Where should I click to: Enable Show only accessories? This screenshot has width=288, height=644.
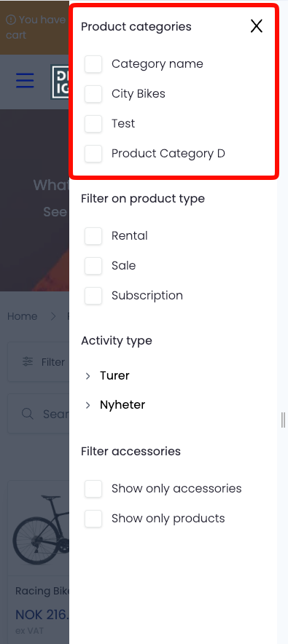coord(93,489)
